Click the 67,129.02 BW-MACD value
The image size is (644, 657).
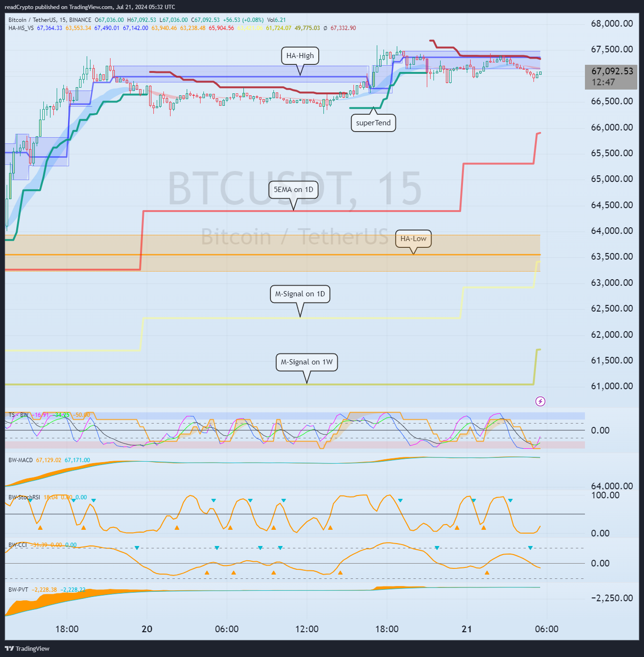pyautogui.click(x=49, y=460)
